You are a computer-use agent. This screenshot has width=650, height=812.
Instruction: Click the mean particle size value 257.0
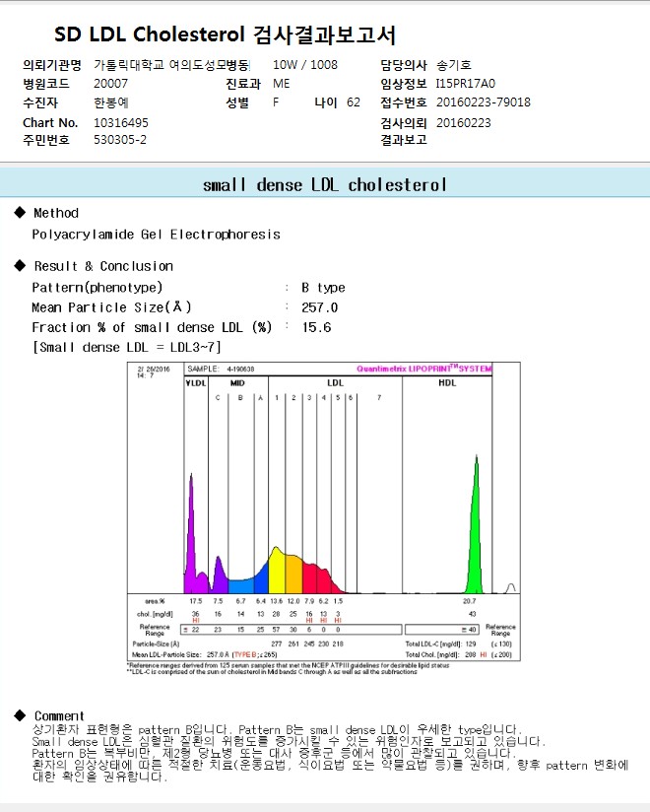[x=320, y=307]
